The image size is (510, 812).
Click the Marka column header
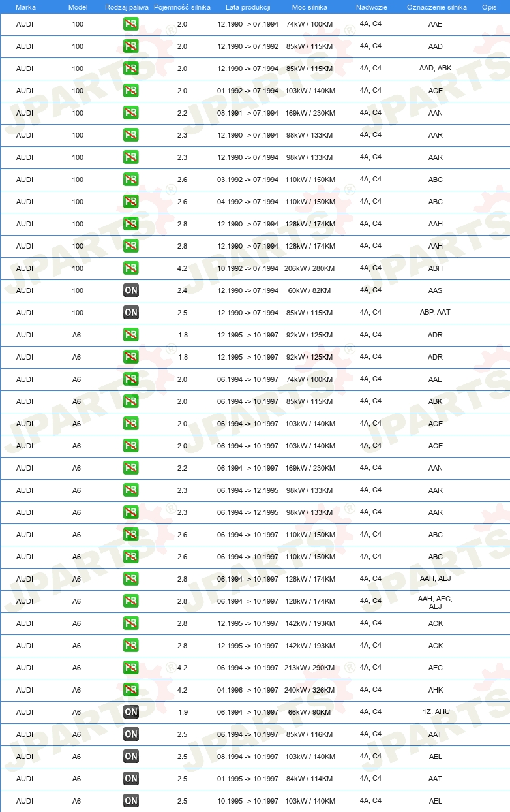pyautogui.click(x=25, y=7)
